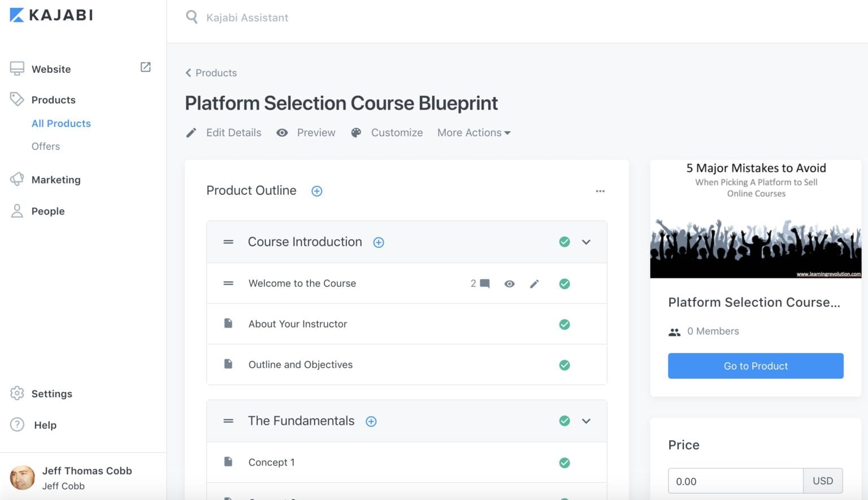This screenshot has height=500, width=868.
Task: Click the published checkmark on About Your Instructor
Action: [564, 324]
